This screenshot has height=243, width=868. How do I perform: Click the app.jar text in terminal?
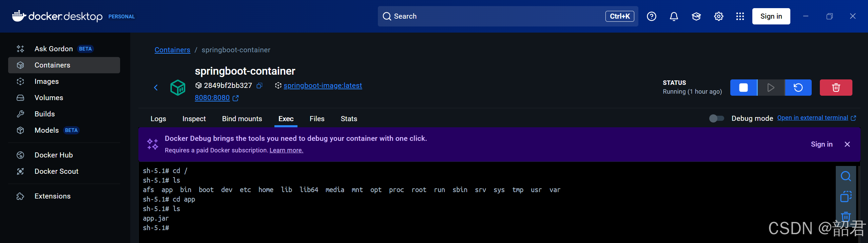tap(156, 219)
